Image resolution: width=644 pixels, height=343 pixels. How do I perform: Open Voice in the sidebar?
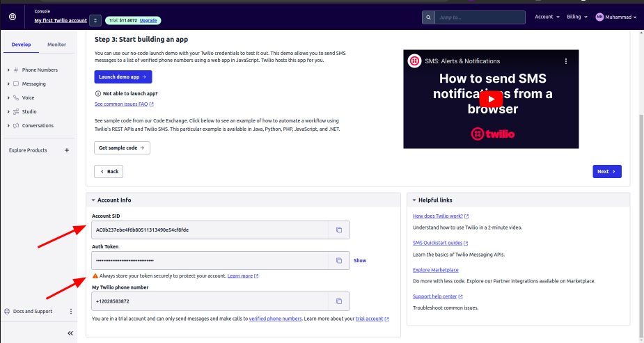pos(28,97)
